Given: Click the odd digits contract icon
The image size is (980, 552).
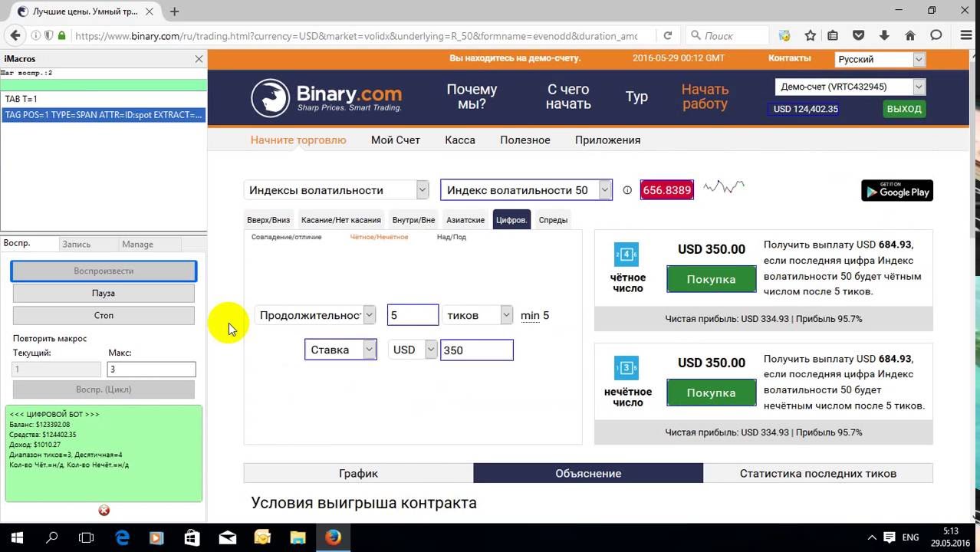Looking at the screenshot, I should pyautogui.click(x=626, y=369).
